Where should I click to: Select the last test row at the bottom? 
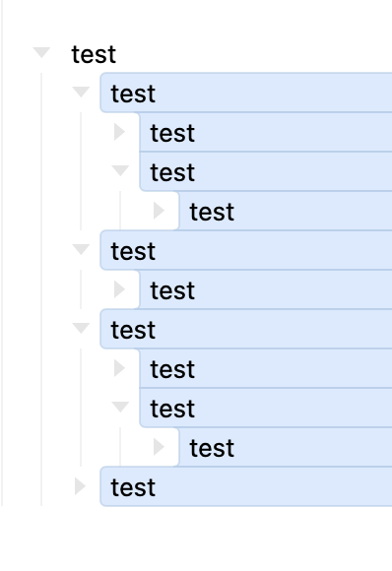pyautogui.click(x=246, y=486)
